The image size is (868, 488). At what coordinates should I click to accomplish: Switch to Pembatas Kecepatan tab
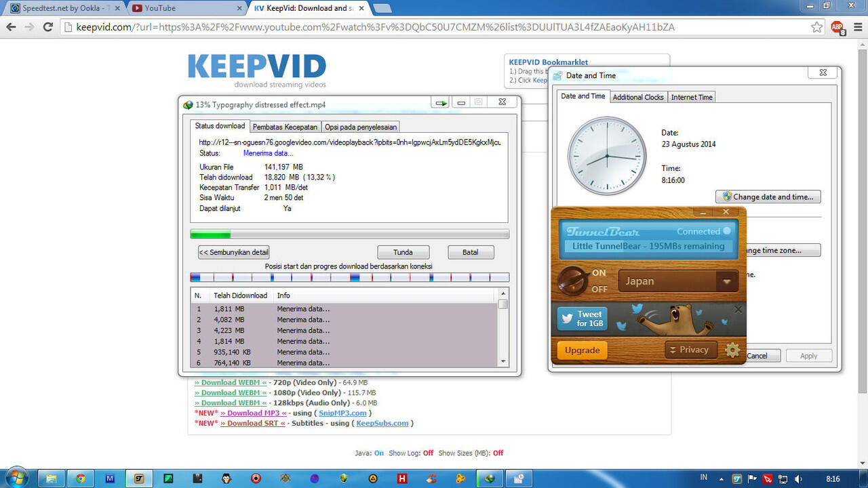(x=285, y=127)
